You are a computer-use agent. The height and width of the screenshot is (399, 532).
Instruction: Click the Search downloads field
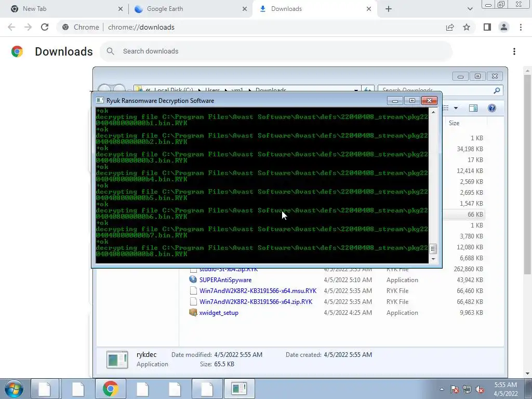(x=276, y=51)
